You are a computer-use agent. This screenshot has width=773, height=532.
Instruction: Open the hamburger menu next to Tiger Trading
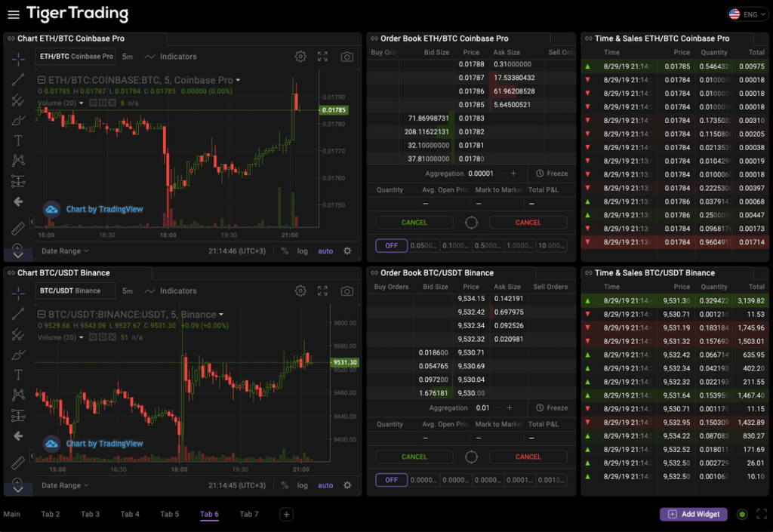pos(14,14)
